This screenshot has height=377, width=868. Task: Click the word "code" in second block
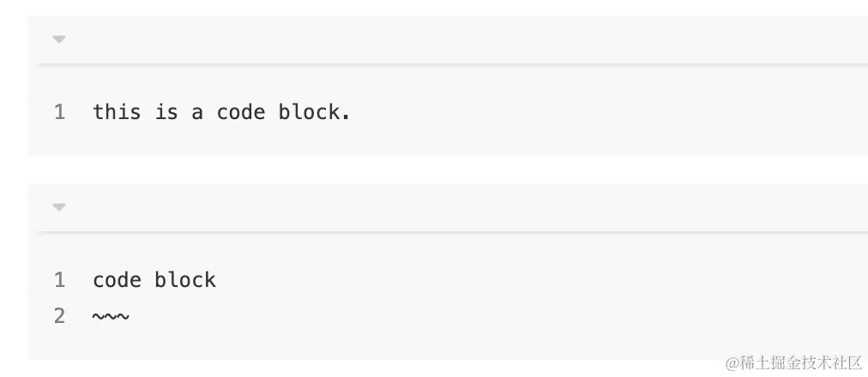tap(117, 279)
